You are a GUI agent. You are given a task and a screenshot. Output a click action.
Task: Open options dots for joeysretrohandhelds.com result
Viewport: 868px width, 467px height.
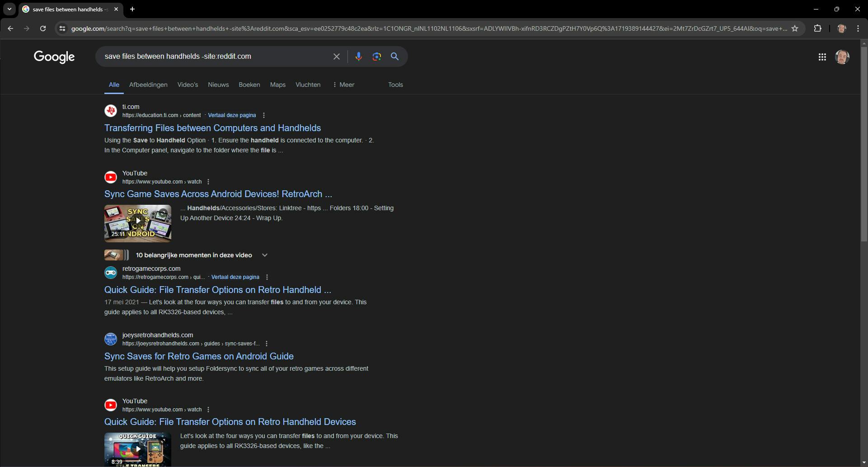[x=267, y=344]
